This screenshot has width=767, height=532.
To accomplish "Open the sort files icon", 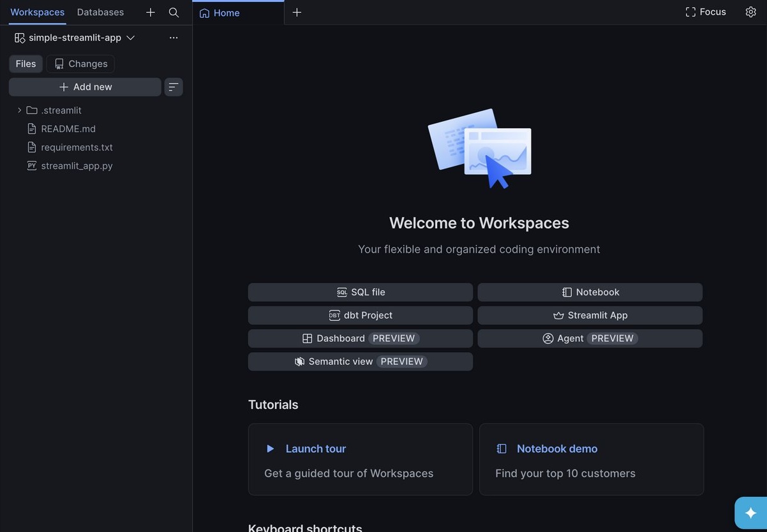I will [x=174, y=87].
